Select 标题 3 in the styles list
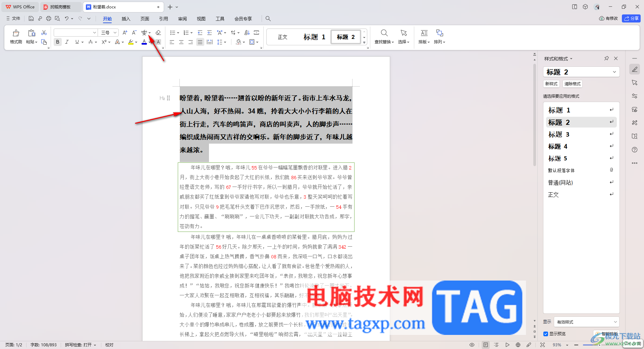Screen dimensions: 644x349 581,134
